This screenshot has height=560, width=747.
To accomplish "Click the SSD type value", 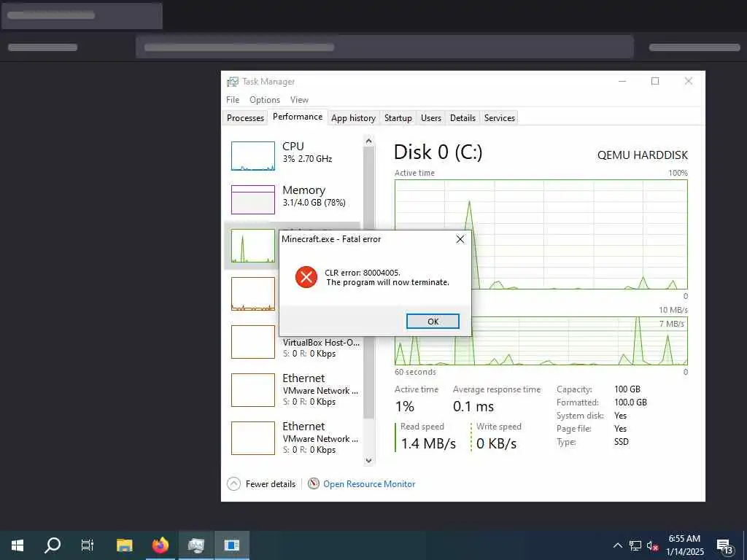I will 622,441.
